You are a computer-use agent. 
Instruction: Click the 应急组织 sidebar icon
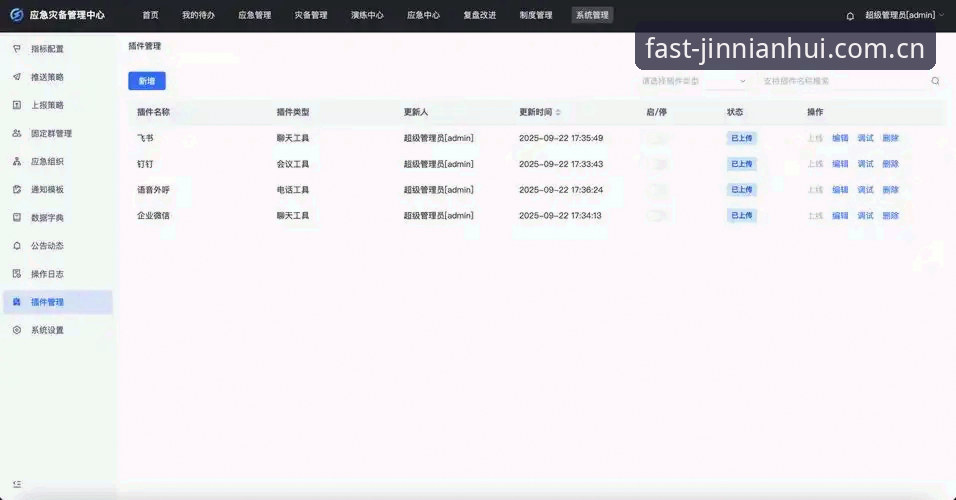[17, 161]
